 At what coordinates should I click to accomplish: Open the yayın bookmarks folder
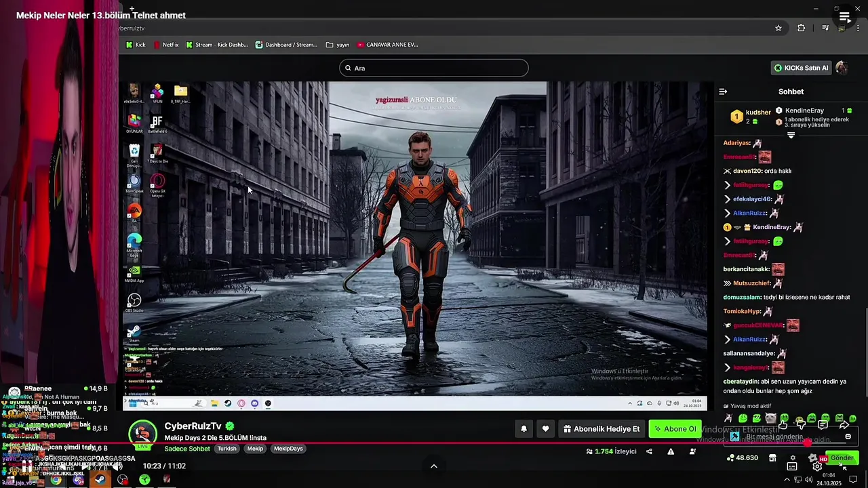coord(338,45)
